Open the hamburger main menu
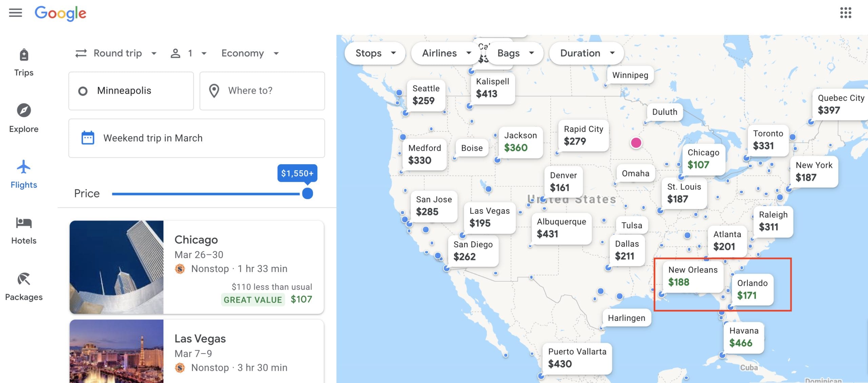 (x=15, y=13)
